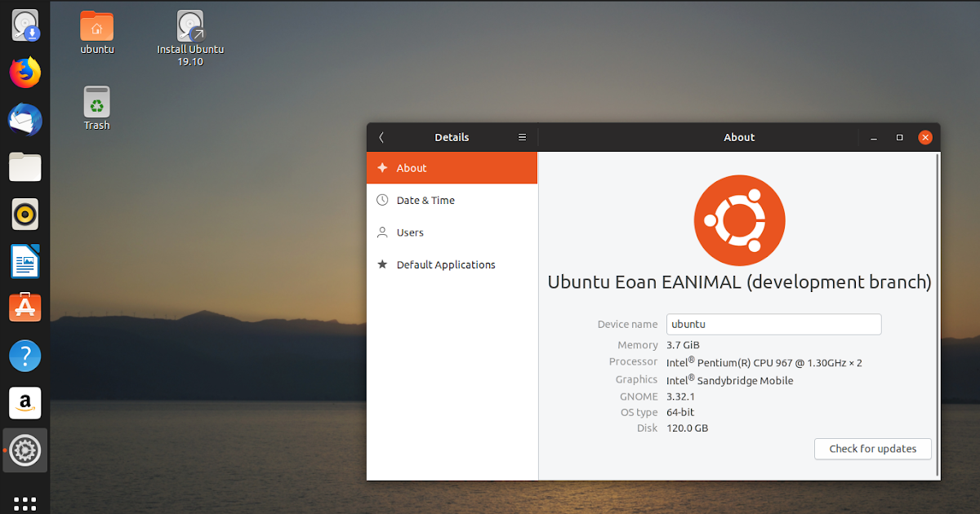980x514 pixels.
Task: Click inside the Device name field
Action: pos(773,324)
